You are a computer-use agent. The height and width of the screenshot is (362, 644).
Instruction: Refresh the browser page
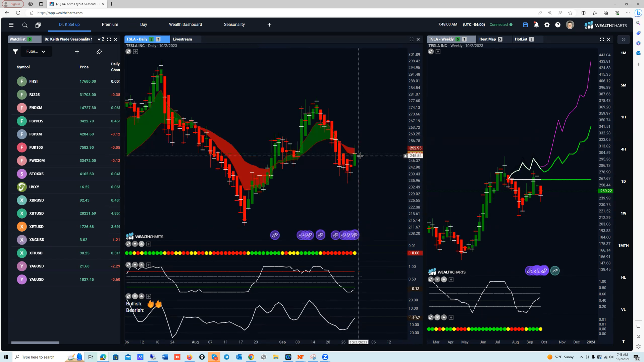(18, 13)
